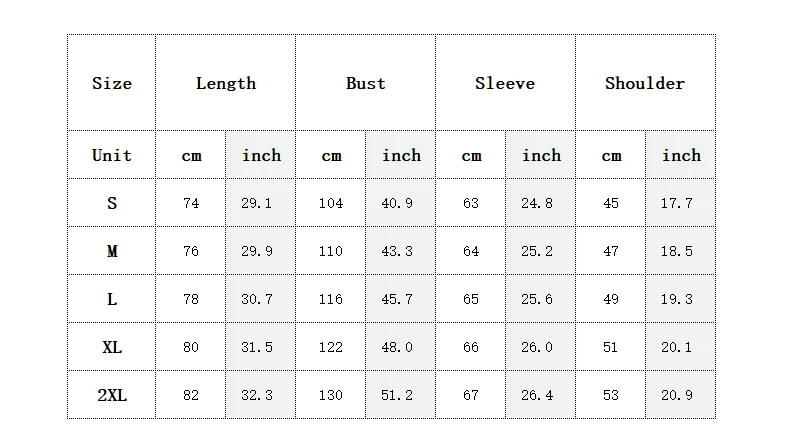Click the 65 cm sleeve cell
The width and height of the screenshot is (800, 446).
tap(470, 299)
